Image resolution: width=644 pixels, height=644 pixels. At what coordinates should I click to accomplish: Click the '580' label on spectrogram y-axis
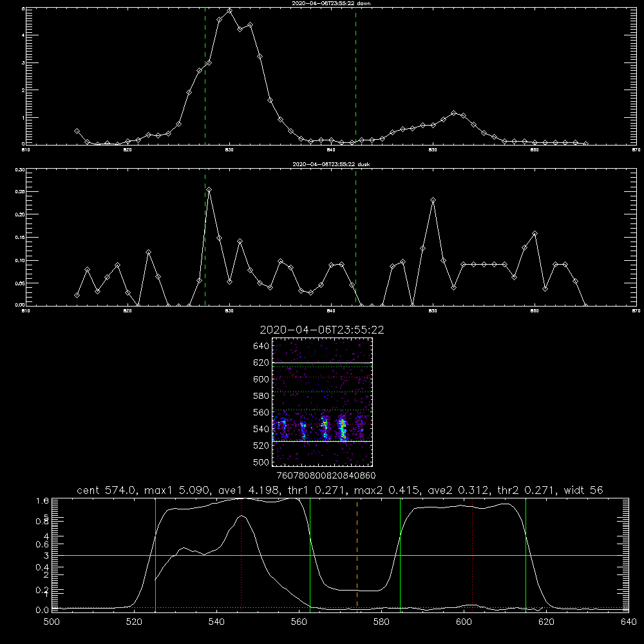click(261, 396)
